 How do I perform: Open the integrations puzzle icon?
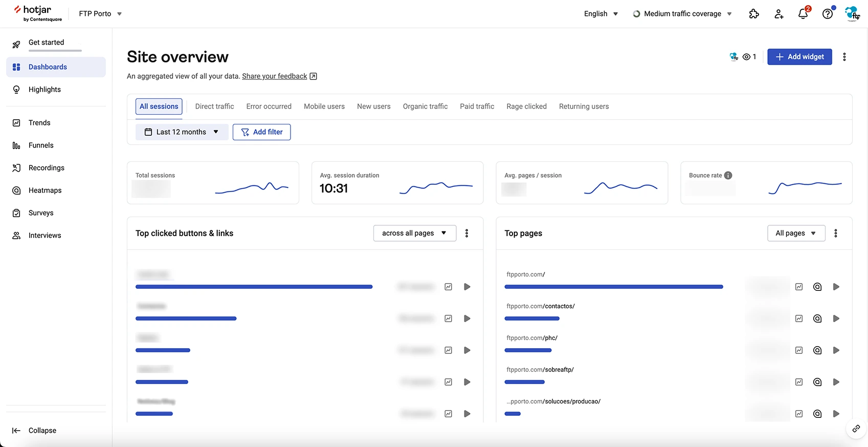(x=754, y=14)
